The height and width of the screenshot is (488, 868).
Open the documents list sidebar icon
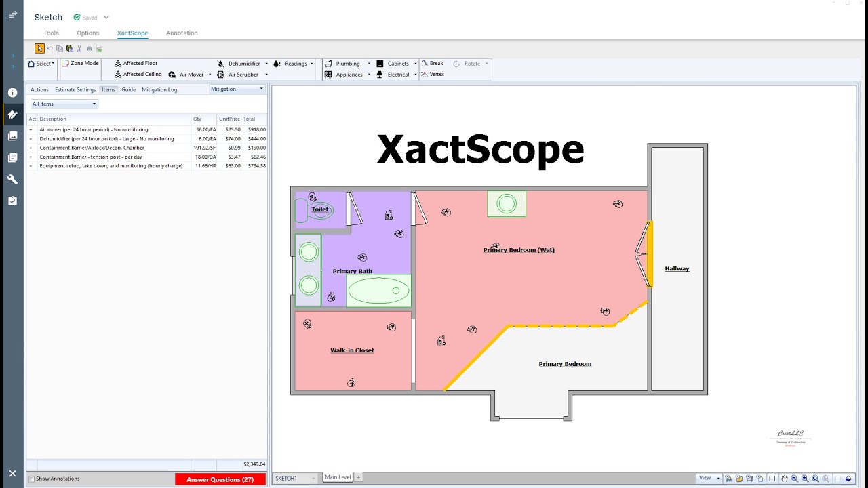12,158
